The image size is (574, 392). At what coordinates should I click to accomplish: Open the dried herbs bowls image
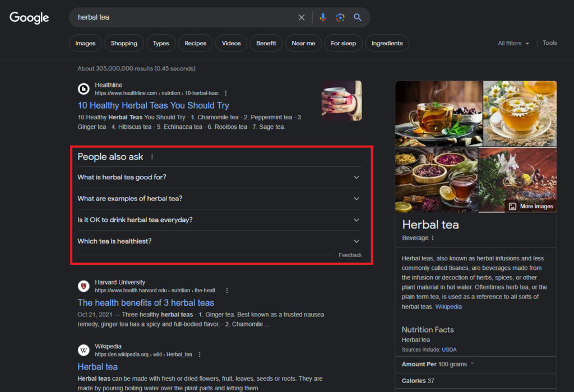(436, 180)
